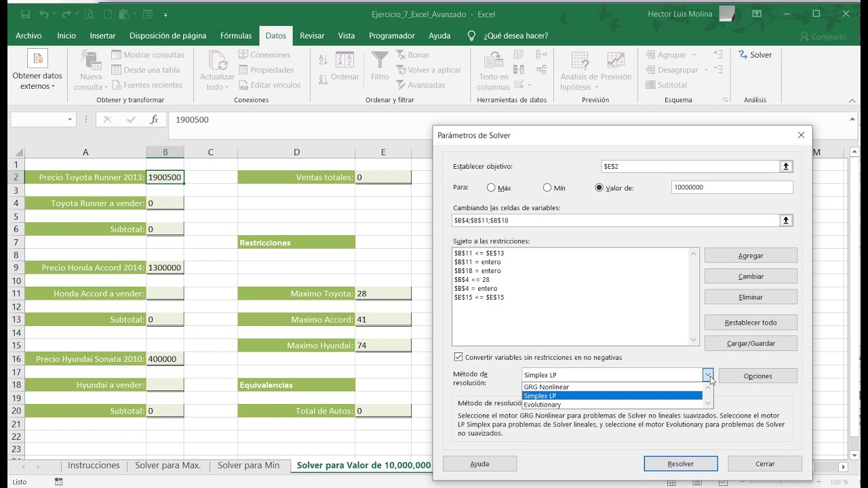868x488 pixels.
Task: Uncheck Convertir variables sin restricciones checkbox
Action: click(x=458, y=357)
